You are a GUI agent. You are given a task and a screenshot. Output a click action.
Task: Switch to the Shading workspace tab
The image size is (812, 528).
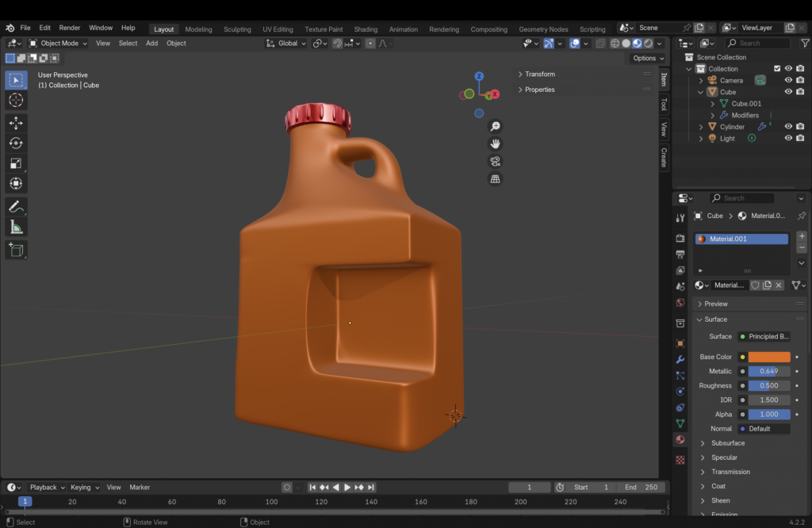366,29
